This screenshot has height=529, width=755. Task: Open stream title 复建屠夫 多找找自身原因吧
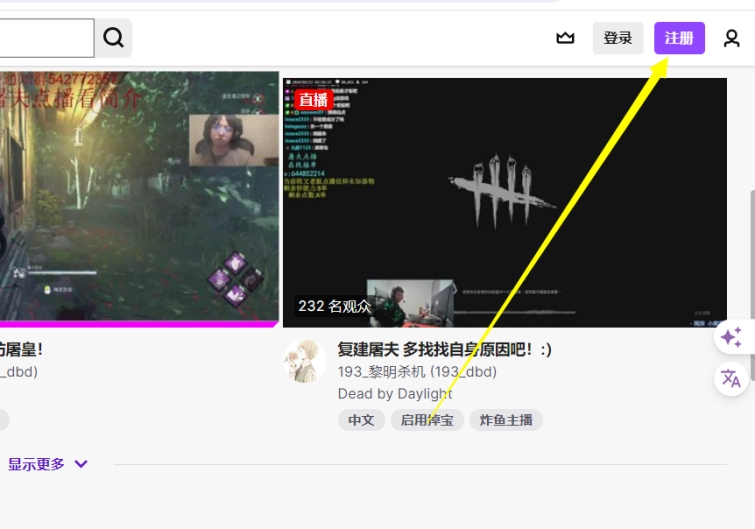pyautogui.click(x=444, y=349)
